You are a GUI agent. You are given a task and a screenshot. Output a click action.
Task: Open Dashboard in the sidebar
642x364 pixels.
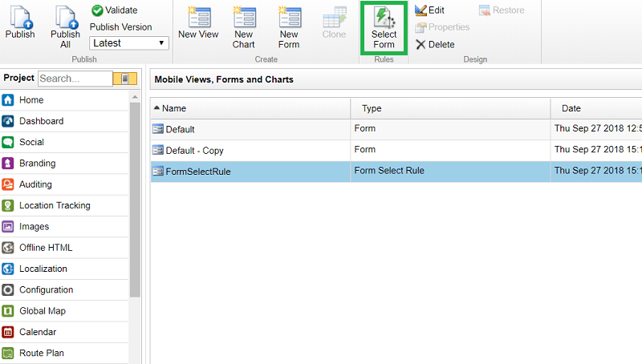click(64, 121)
